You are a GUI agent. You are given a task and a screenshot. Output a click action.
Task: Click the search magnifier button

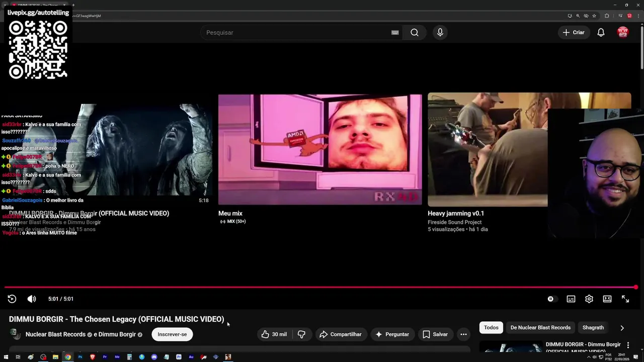[x=414, y=32]
